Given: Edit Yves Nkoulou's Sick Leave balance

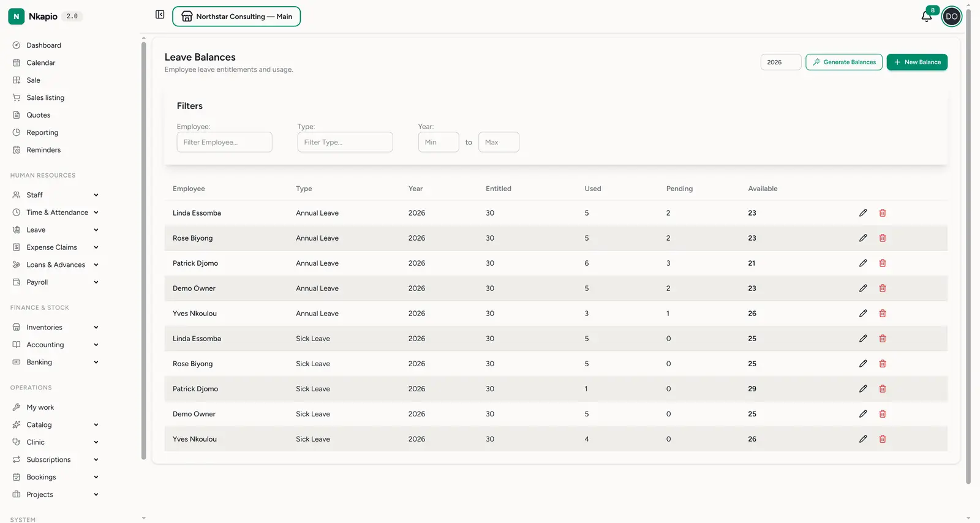Looking at the screenshot, I should point(863,439).
